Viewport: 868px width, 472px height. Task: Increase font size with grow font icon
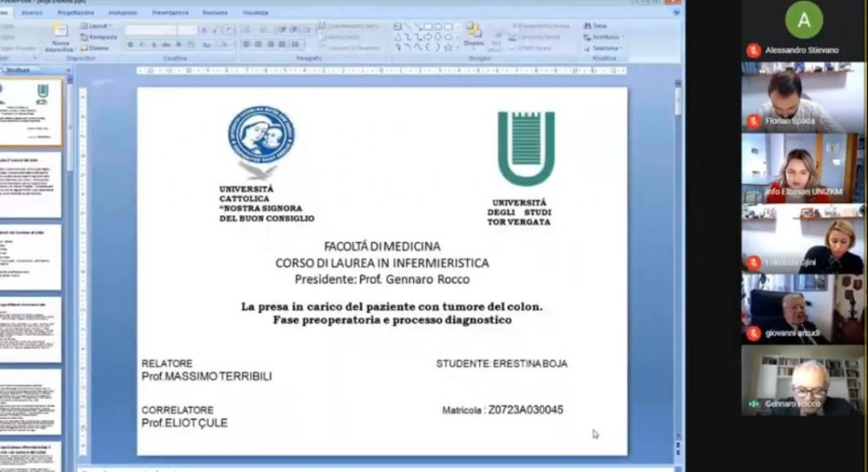pos(204,29)
